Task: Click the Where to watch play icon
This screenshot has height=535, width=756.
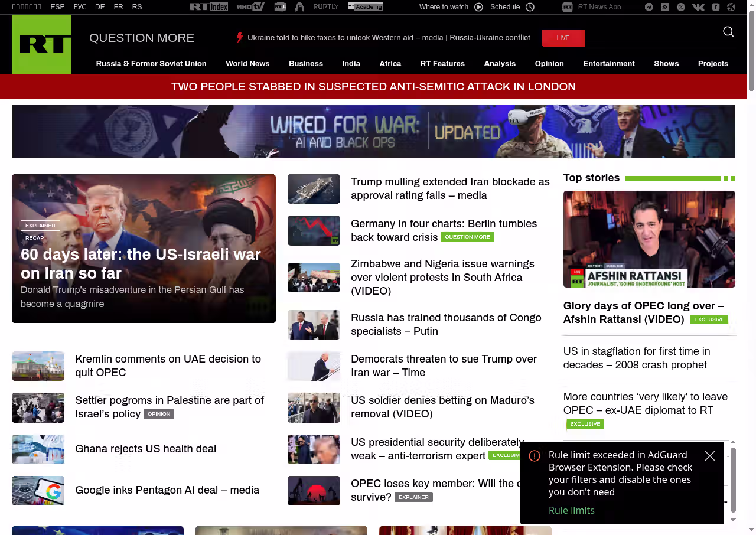Action: click(478, 7)
